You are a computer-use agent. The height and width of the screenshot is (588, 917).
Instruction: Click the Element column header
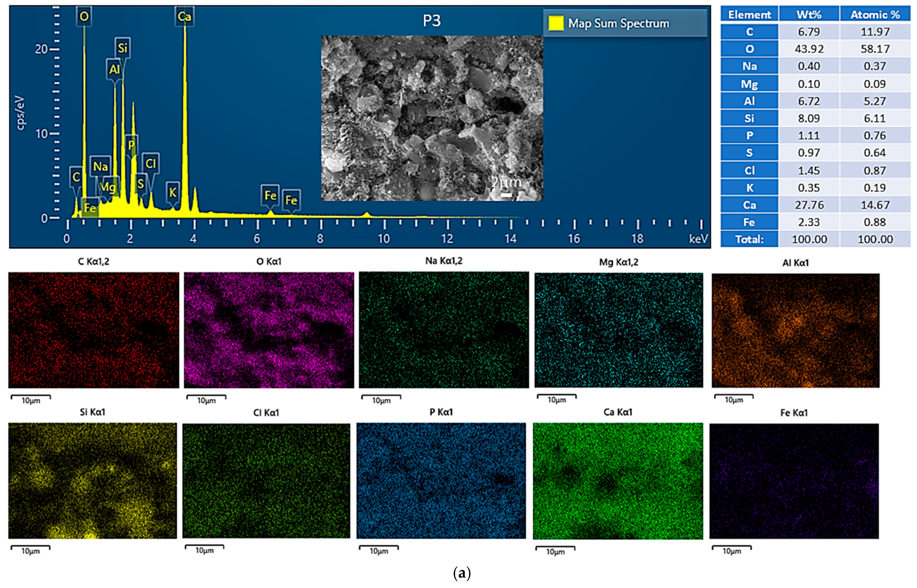pyautogui.click(x=749, y=15)
